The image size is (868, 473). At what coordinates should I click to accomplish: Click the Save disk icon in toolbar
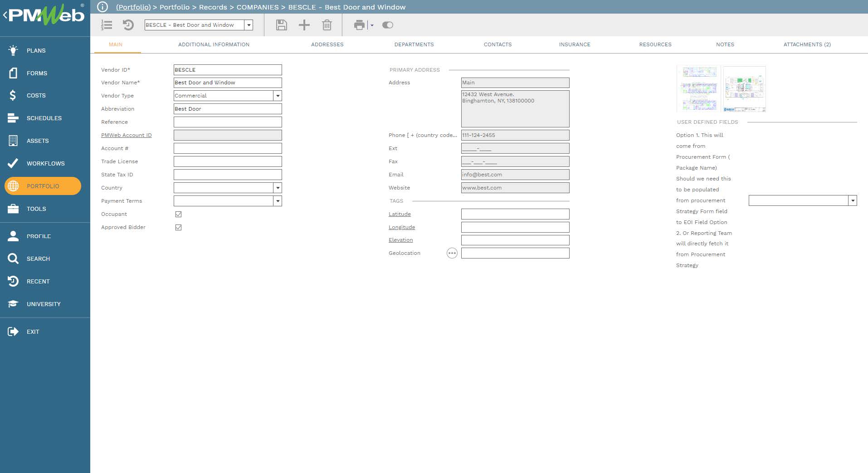281,25
